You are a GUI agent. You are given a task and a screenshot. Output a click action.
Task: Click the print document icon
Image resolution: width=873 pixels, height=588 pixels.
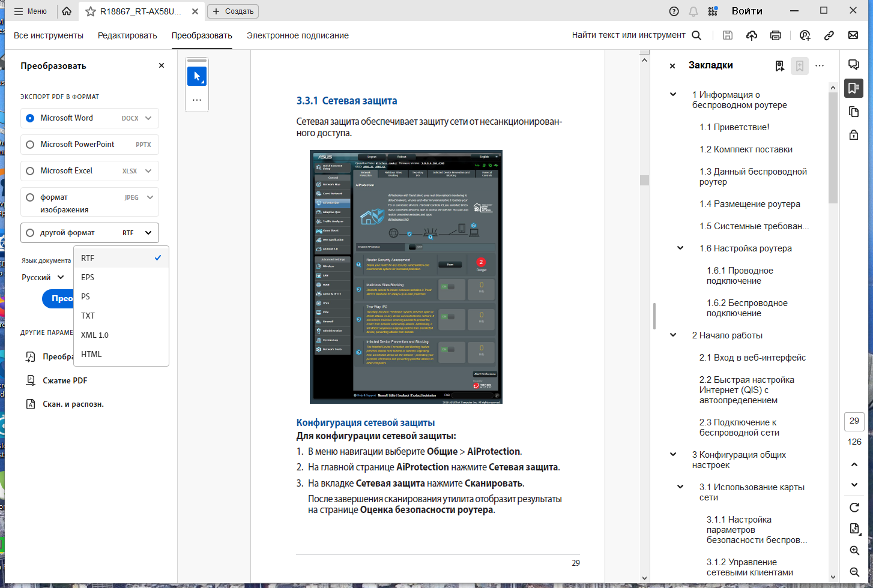click(x=776, y=35)
